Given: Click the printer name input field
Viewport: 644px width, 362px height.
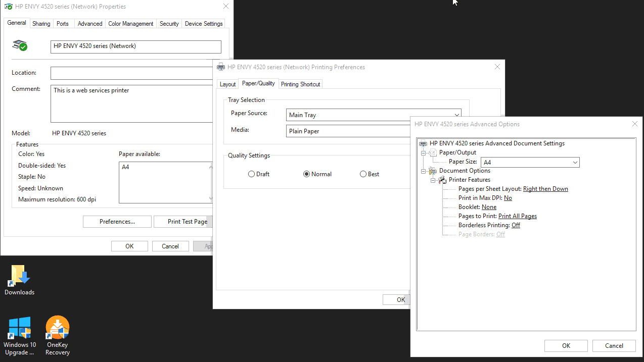Looking at the screenshot, I should 136,46.
